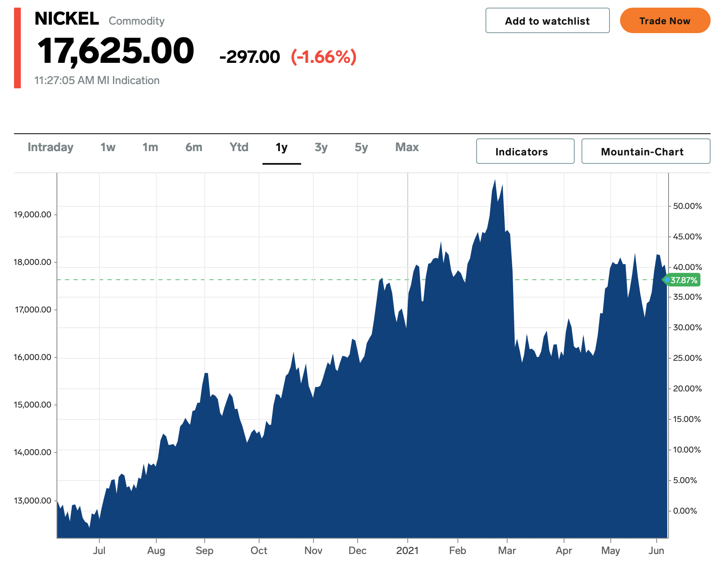
Task: Click the Sep label on x-axis
Action: (204, 551)
